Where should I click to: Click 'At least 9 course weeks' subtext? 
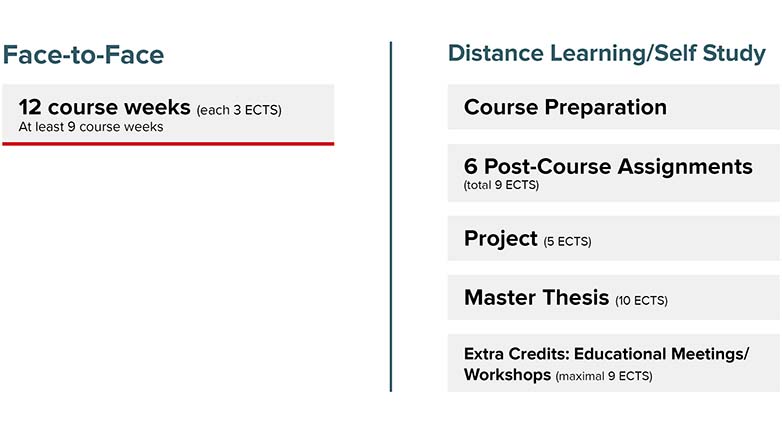(91, 127)
